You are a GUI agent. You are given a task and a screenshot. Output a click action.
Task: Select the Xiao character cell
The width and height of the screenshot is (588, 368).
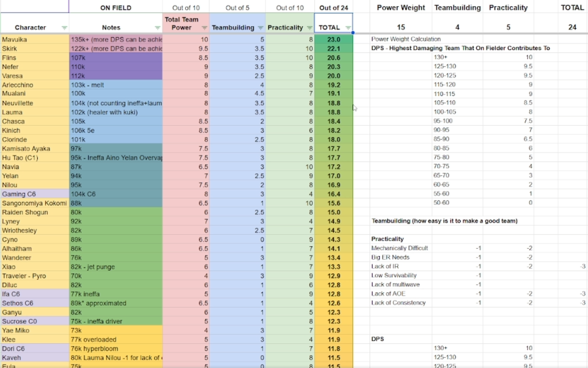(34, 267)
